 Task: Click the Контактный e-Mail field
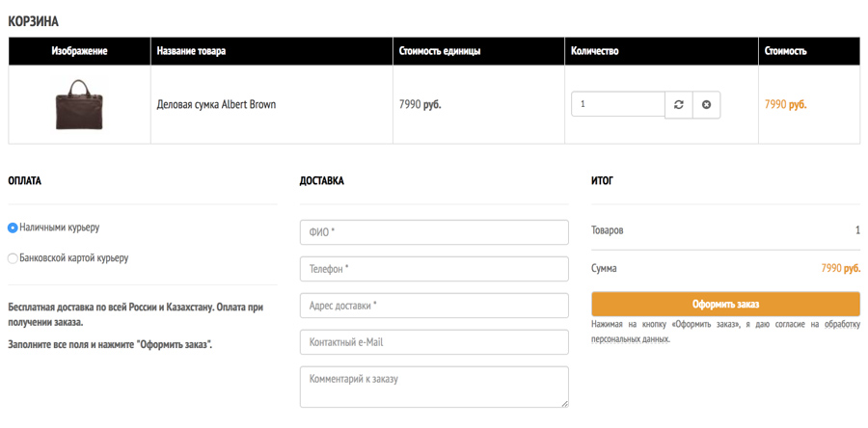click(x=434, y=342)
